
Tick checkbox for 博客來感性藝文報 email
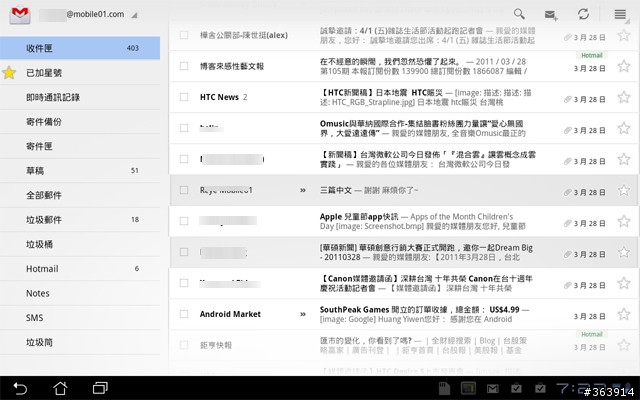pyautogui.click(x=184, y=66)
